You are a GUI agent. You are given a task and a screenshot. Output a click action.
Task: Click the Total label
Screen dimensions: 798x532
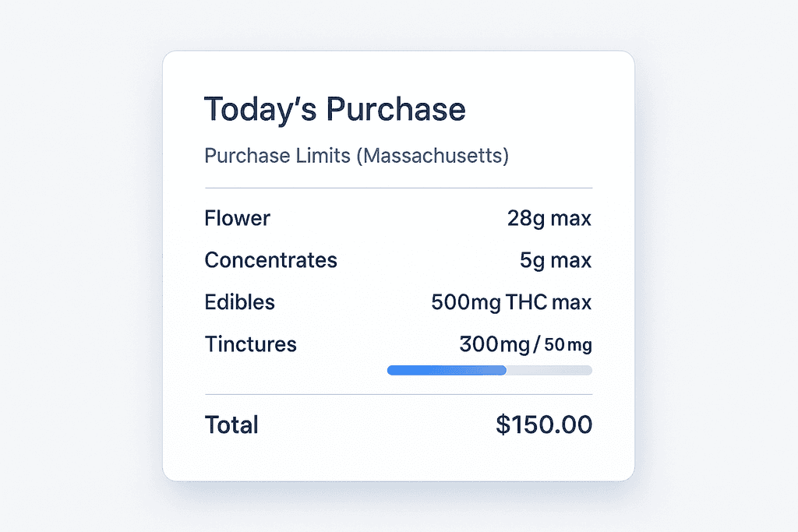(x=231, y=425)
